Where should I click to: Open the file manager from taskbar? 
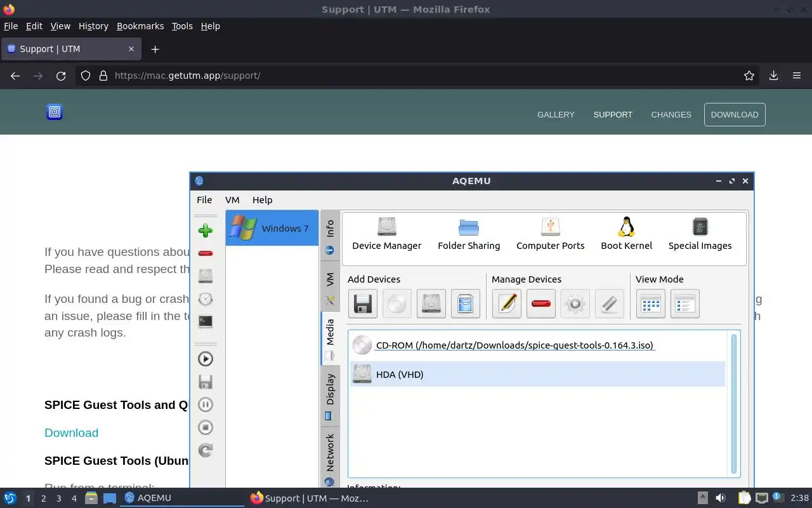click(x=91, y=498)
